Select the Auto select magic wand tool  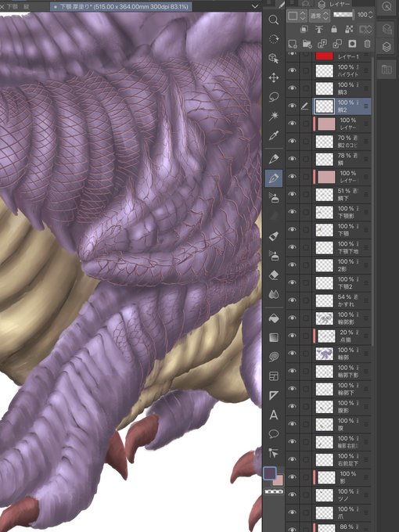[x=274, y=117]
